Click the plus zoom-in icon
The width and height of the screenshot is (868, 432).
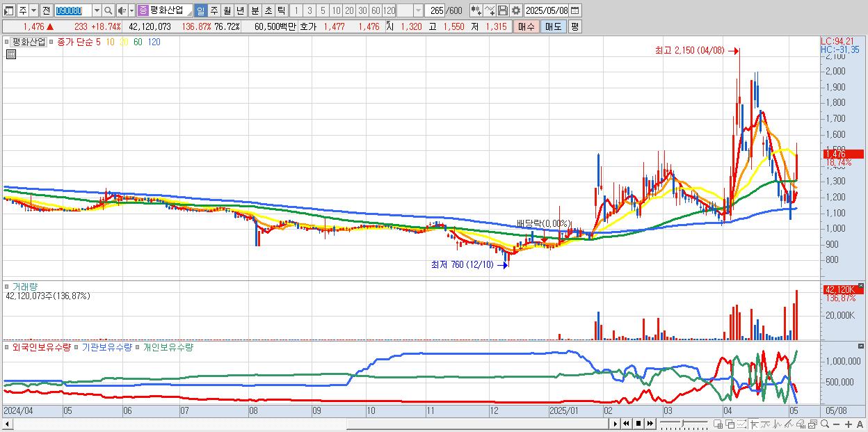849,424
